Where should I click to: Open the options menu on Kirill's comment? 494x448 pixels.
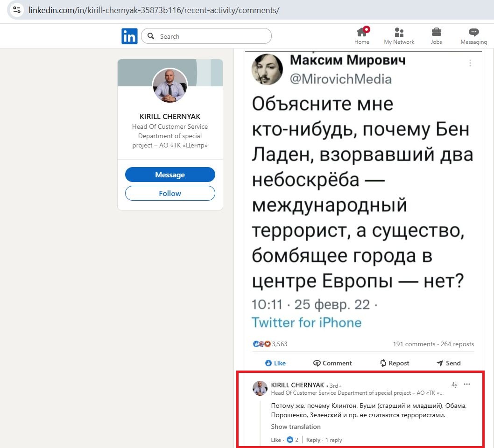467,384
